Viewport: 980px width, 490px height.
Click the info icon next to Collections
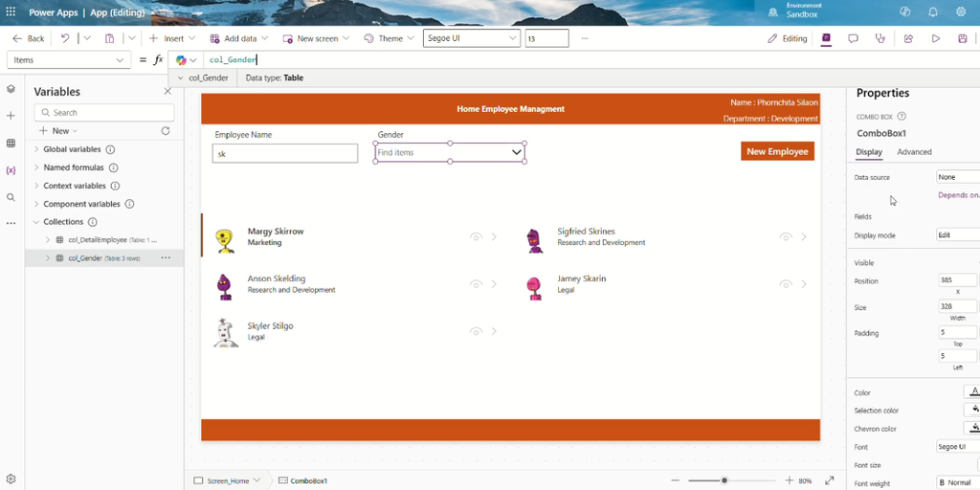(x=93, y=222)
